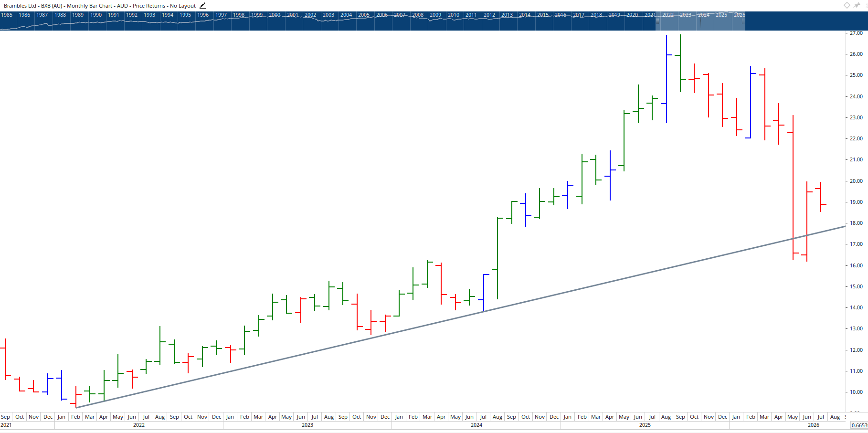This screenshot has height=433, width=868.
Task: Click the pin icon at top right
Action: pyautogui.click(x=857, y=5)
